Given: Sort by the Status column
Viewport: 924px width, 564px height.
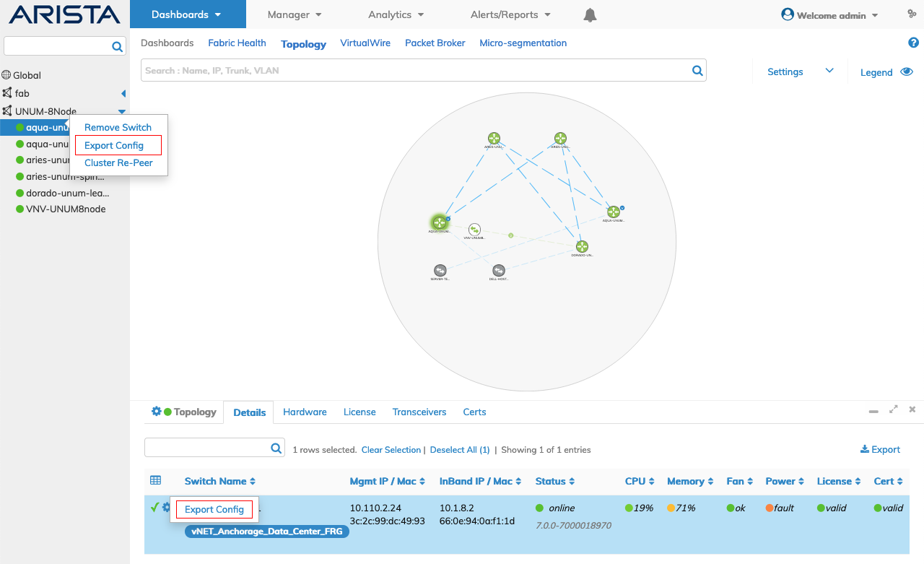Looking at the screenshot, I should click(555, 482).
